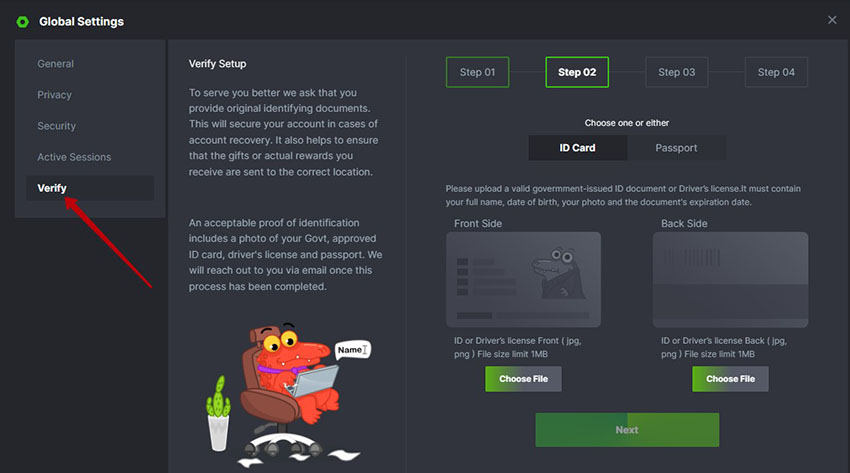
Task: Click the Front Side ID card preview
Action: [523, 280]
